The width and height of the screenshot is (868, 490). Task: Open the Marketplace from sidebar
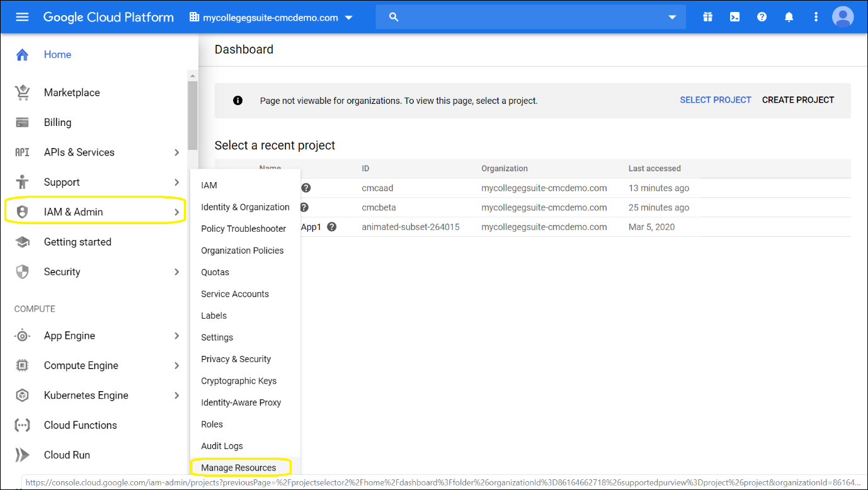click(72, 93)
